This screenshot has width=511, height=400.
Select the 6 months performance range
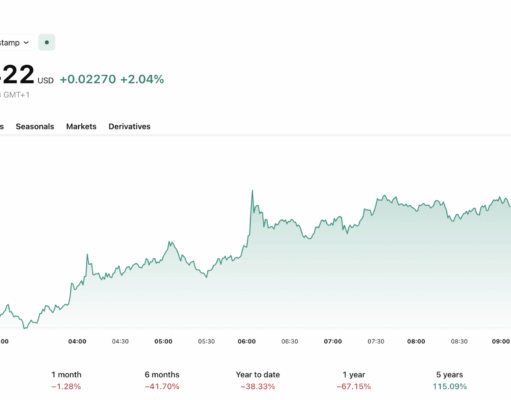coord(162,380)
